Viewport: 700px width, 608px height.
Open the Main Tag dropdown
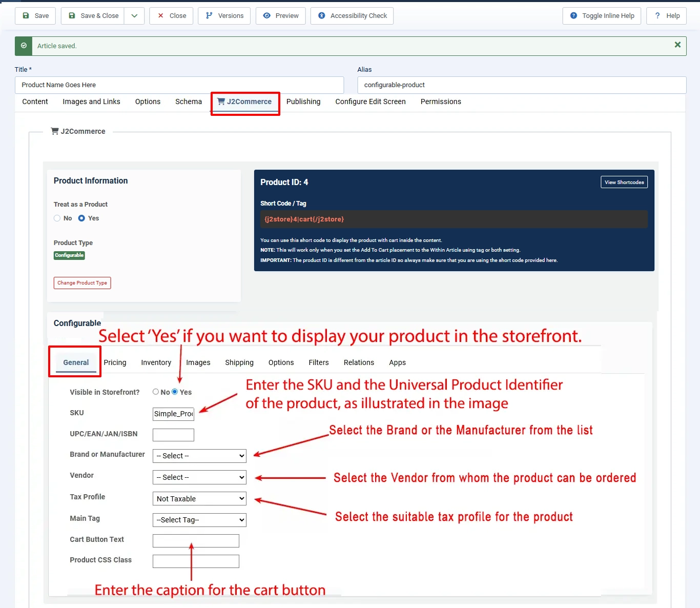coord(199,520)
